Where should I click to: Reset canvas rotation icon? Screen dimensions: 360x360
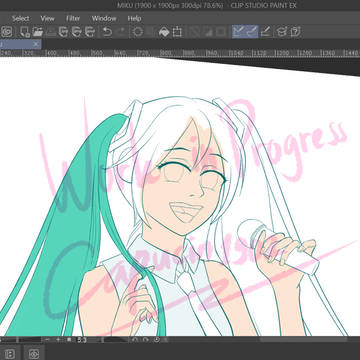(157, 340)
